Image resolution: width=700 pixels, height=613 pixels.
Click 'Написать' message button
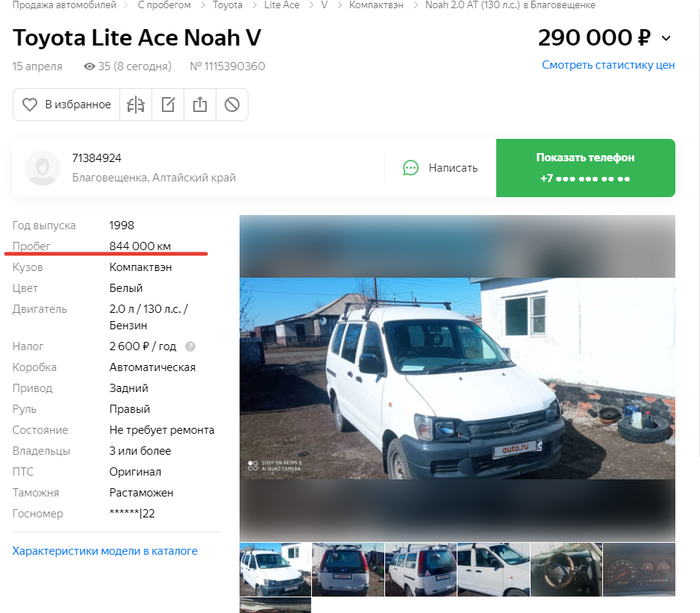(x=440, y=168)
